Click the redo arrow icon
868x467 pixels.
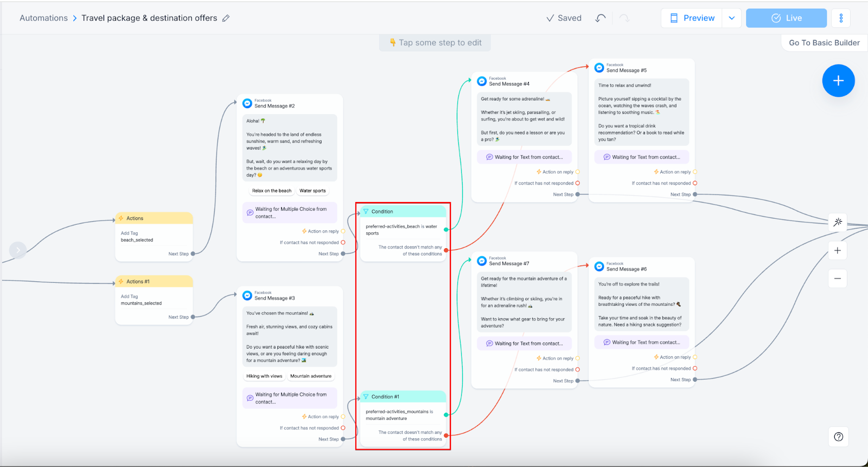point(624,18)
